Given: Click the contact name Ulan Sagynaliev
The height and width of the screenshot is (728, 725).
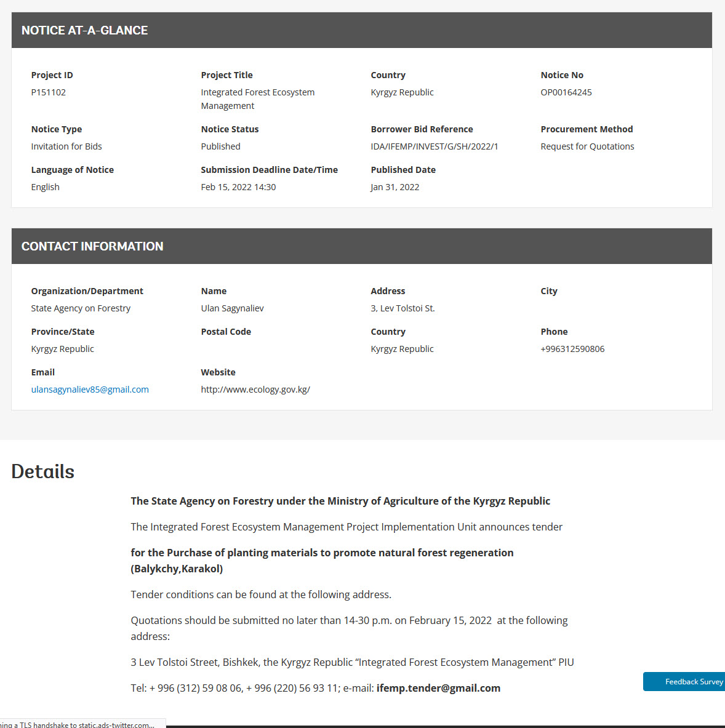Looking at the screenshot, I should (232, 308).
